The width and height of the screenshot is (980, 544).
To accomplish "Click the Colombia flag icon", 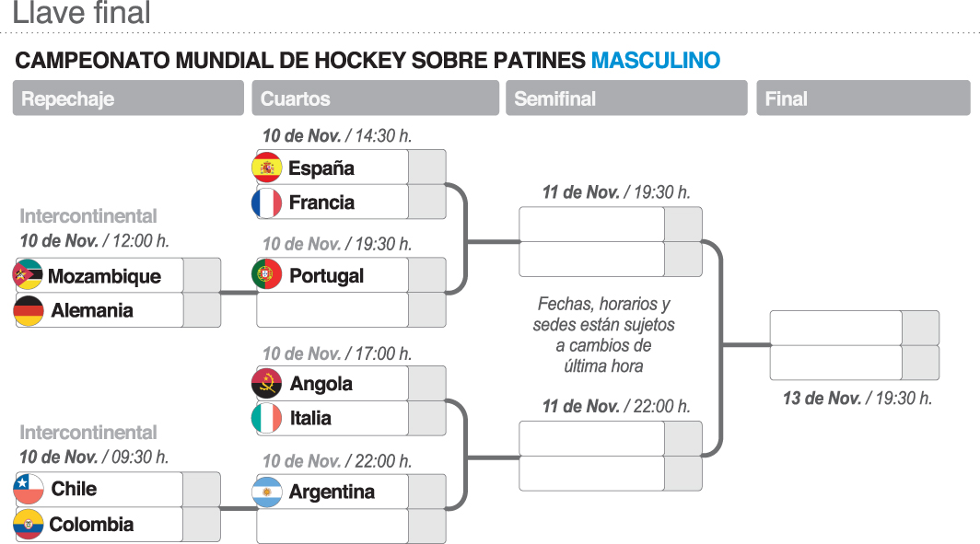I will pos(29,525).
